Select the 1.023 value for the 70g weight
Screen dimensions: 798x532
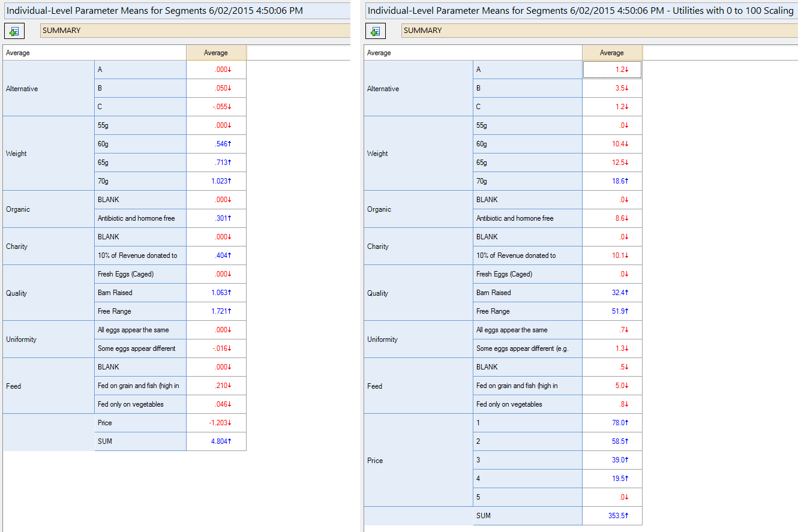click(216, 181)
